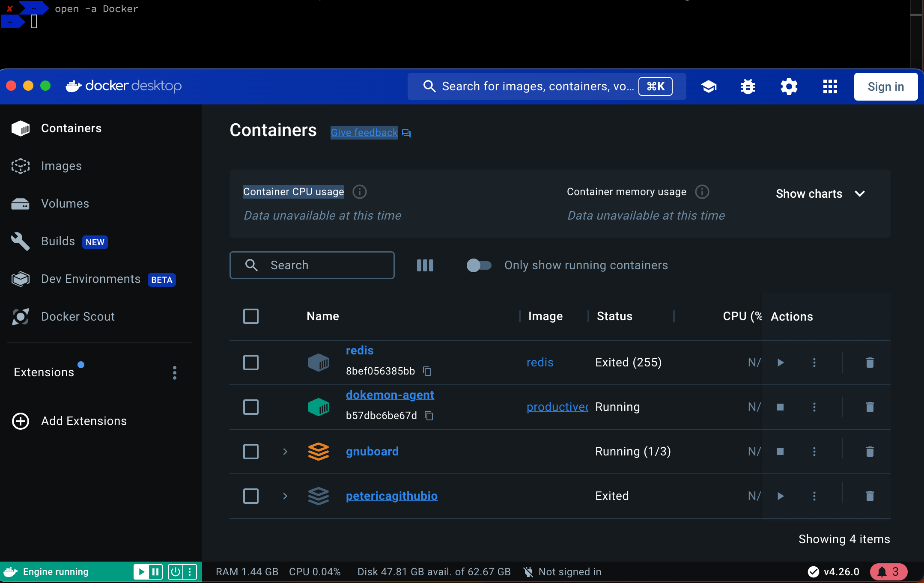Open Volumes section in sidebar
The image size is (924, 583).
pos(65,204)
